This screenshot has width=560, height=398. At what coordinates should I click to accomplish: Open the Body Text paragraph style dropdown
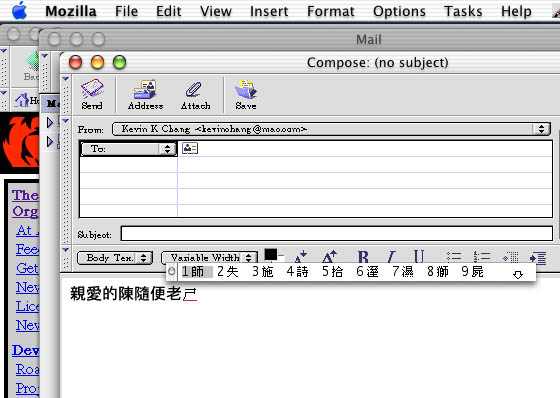click(115, 258)
